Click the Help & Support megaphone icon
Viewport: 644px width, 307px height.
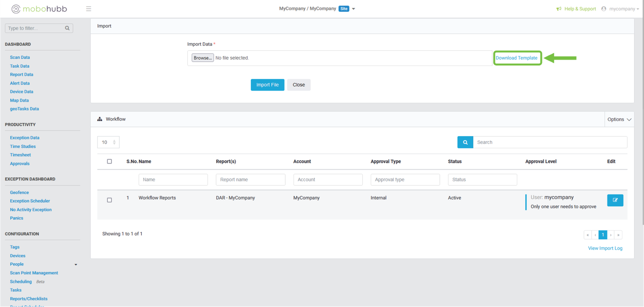[x=559, y=9]
